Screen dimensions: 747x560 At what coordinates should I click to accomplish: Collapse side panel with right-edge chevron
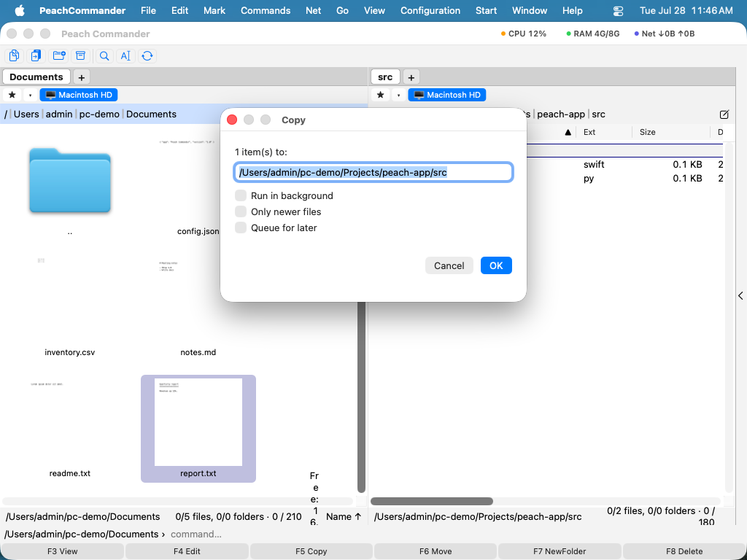[741, 296]
